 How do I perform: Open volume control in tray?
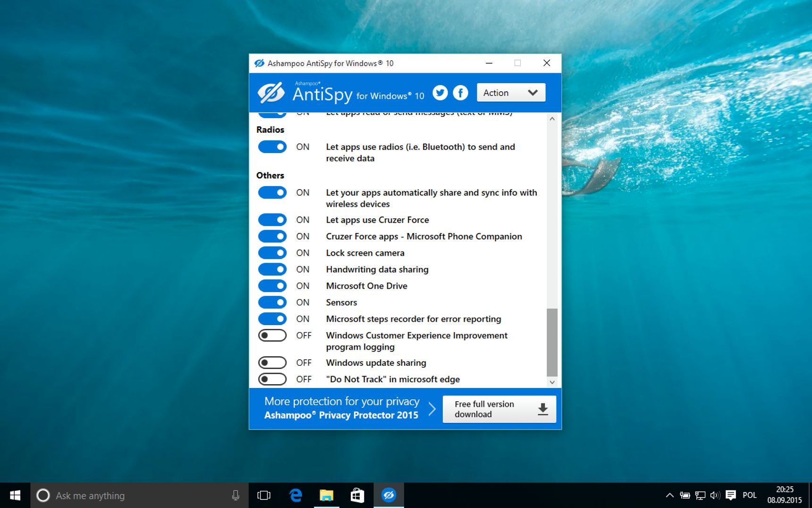pos(715,495)
